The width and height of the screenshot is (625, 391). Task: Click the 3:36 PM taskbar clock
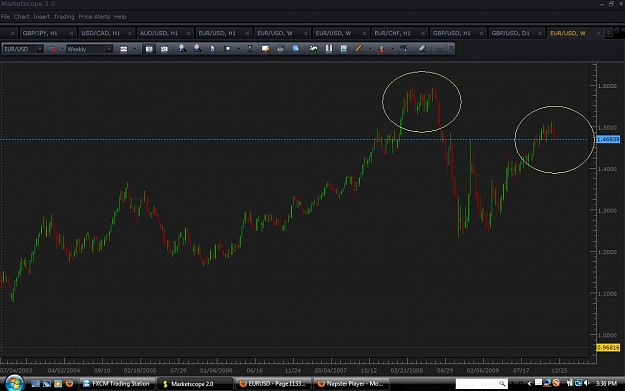pos(606,383)
